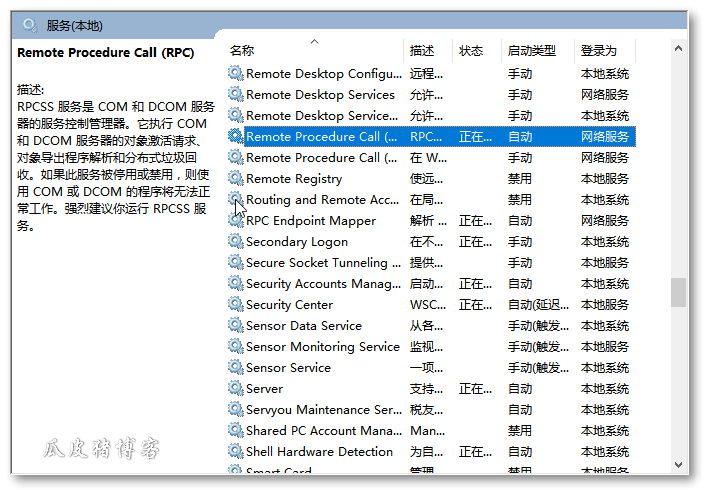Select the Remote Desktop Services row

click(320, 94)
